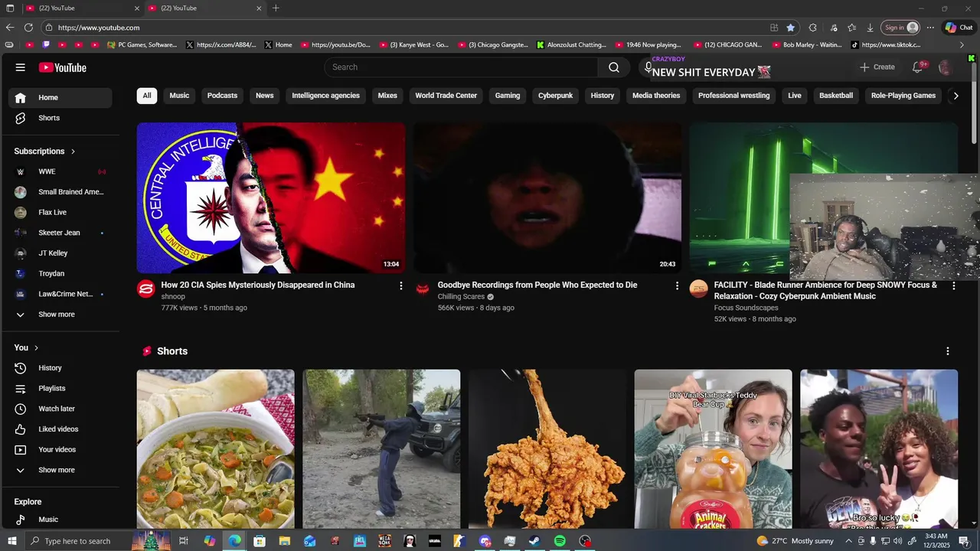Select Intelligence agencies chip
Viewport: 980px width, 551px height.
coord(325,96)
